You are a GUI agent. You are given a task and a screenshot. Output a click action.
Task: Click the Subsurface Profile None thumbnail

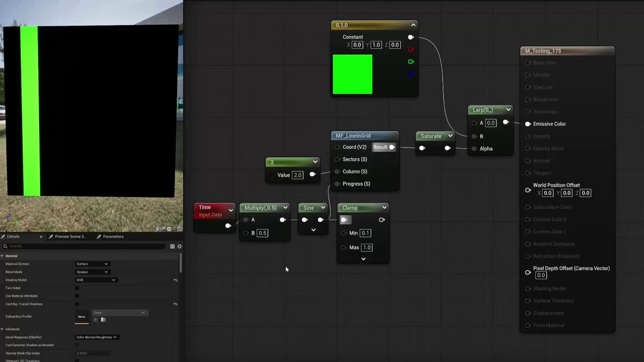pos(82,316)
